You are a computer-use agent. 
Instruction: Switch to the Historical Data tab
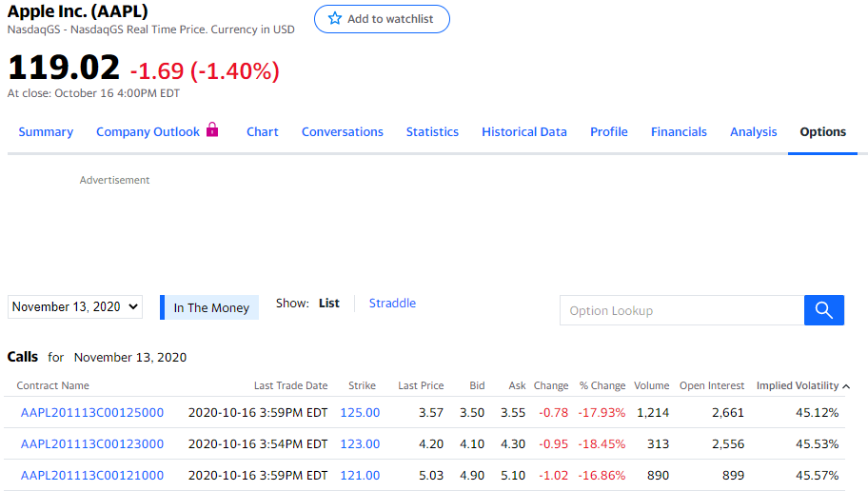(x=524, y=132)
